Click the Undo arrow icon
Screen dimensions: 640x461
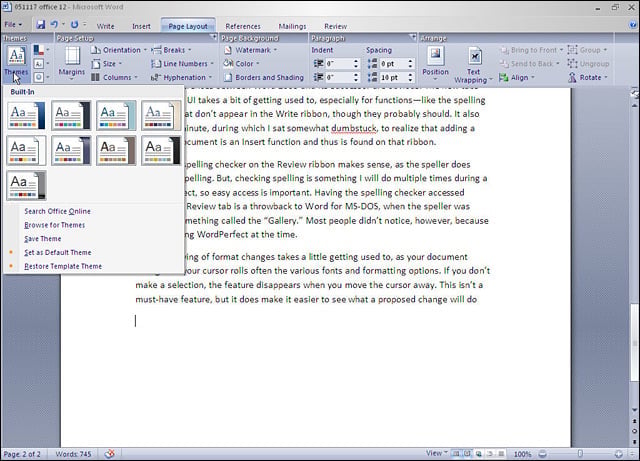[54, 25]
